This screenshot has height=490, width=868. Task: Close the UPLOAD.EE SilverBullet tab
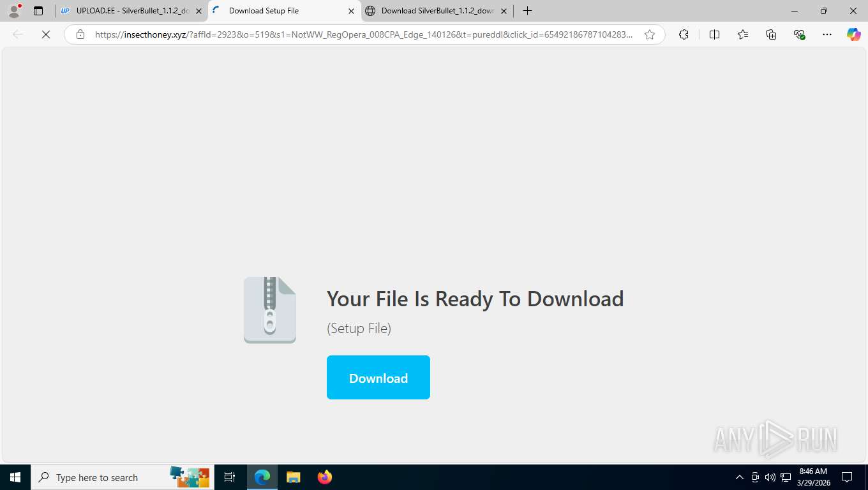[198, 11]
